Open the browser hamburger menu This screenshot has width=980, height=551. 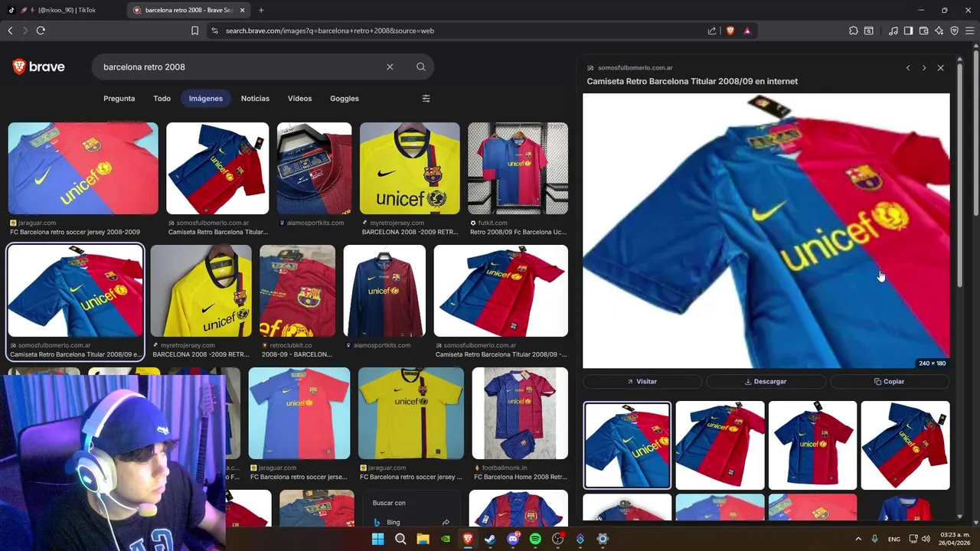coord(969,31)
